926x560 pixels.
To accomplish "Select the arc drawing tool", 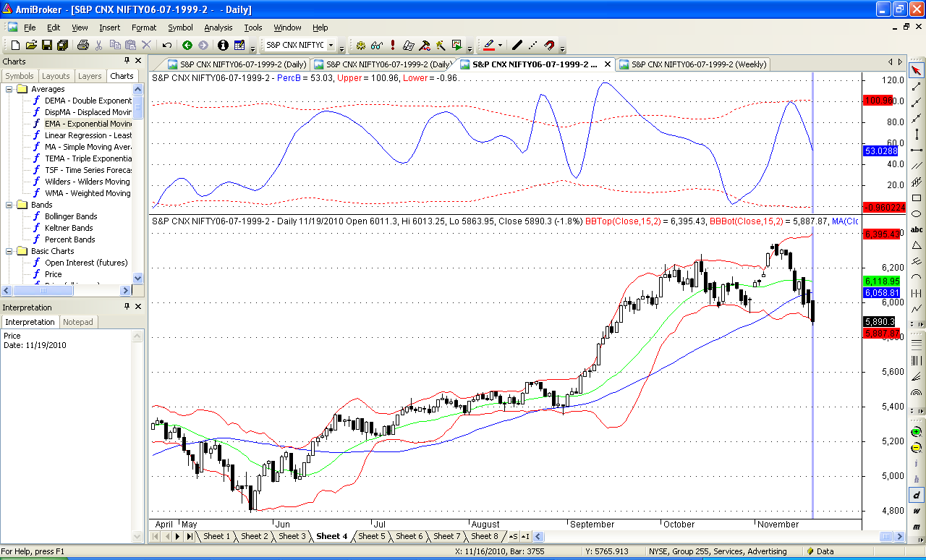I will (917, 277).
